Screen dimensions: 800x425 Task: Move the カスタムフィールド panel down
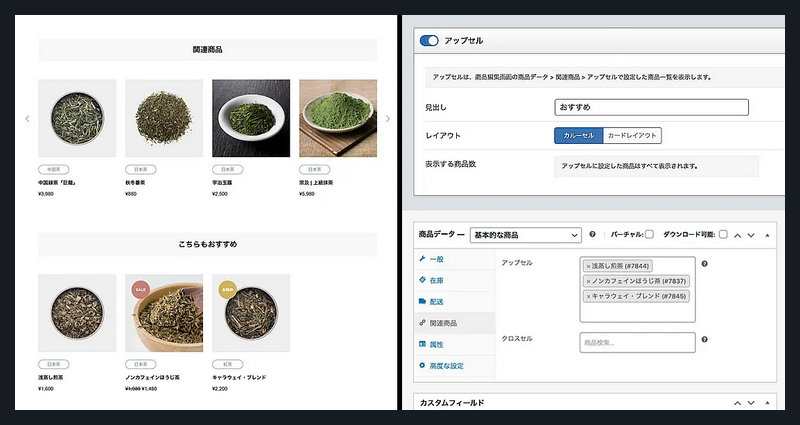point(751,403)
